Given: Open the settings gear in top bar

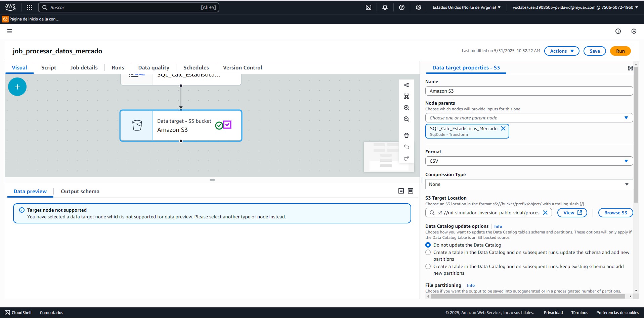Looking at the screenshot, I should tap(419, 7).
